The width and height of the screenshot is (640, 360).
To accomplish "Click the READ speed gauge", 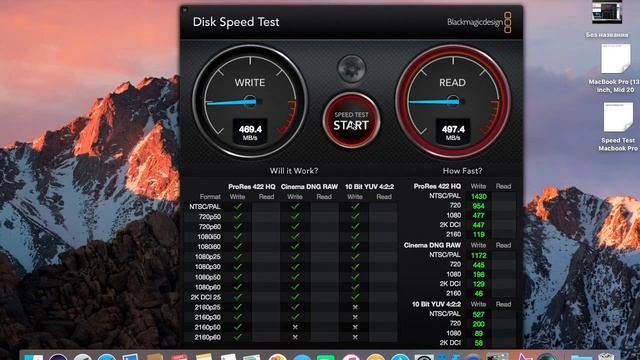I will pyautogui.click(x=453, y=101).
